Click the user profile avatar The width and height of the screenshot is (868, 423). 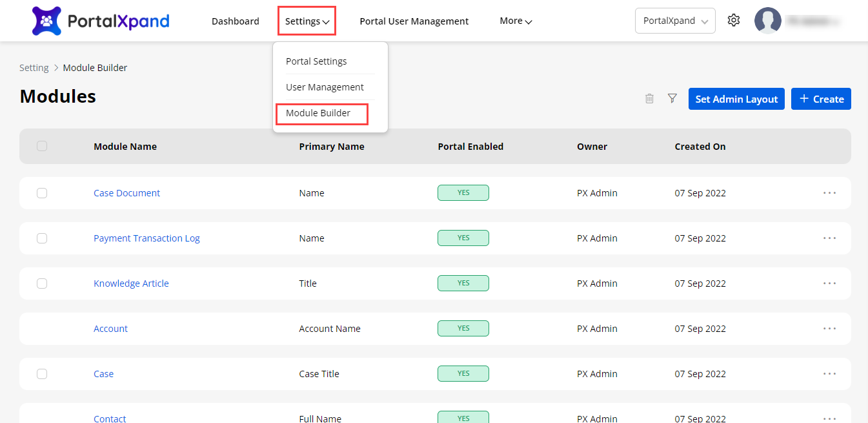(767, 21)
